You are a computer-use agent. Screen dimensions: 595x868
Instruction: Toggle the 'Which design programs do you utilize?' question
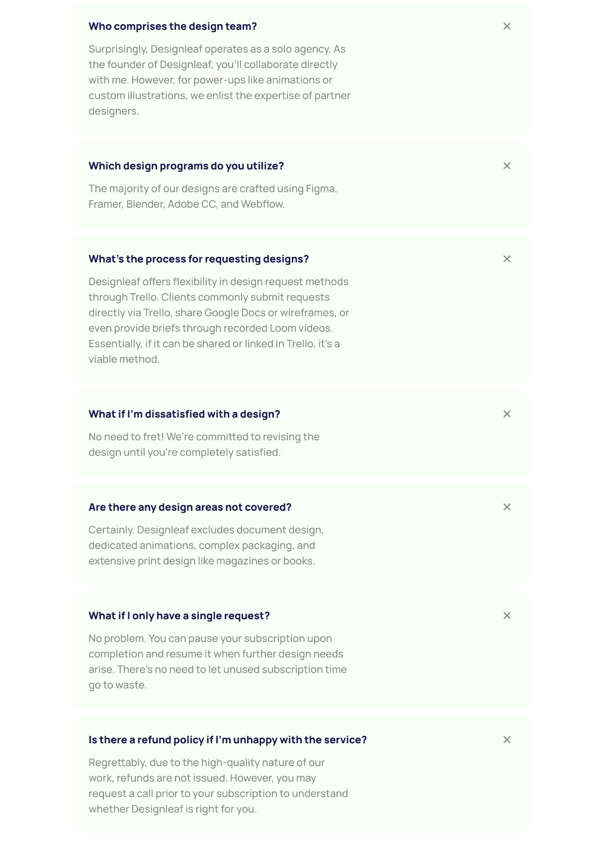pos(186,166)
